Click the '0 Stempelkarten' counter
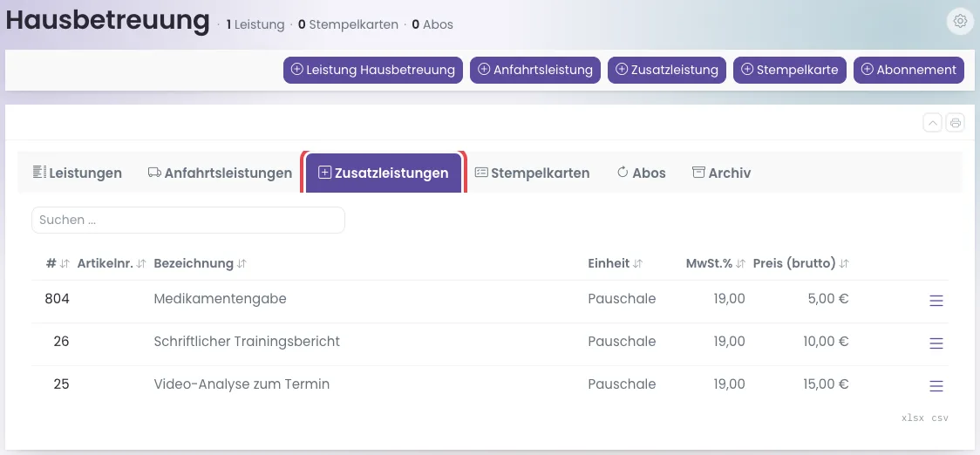 tap(348, 25)
